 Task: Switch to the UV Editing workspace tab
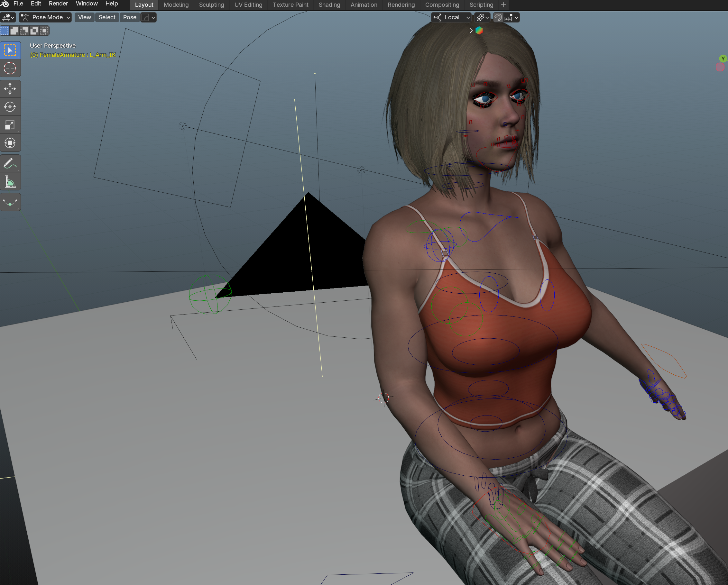(248, 5)
